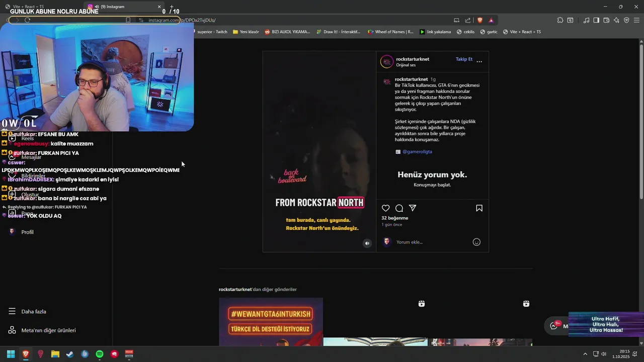
Task: Go forward with browser forward arrow
Action: (x=17, y=20)
